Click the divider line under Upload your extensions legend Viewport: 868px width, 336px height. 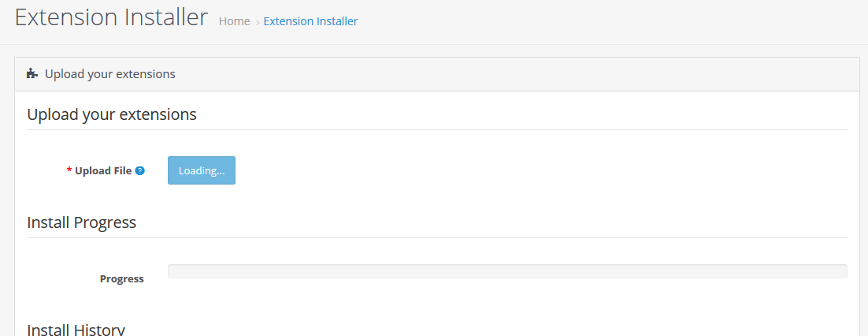pyautogui.click(x=437, y=129)
